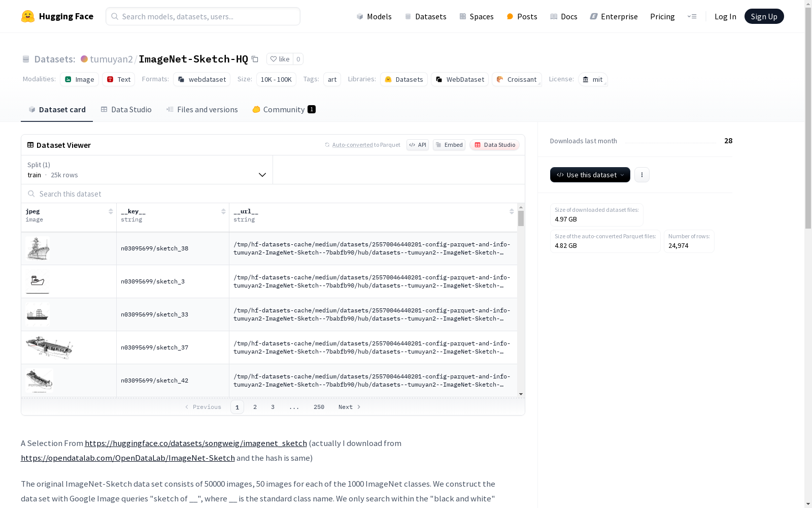This screenshot has height=508, width=812.
Task: Click tumuyan2 user avatar icon
Action: (x=84, y=59)
